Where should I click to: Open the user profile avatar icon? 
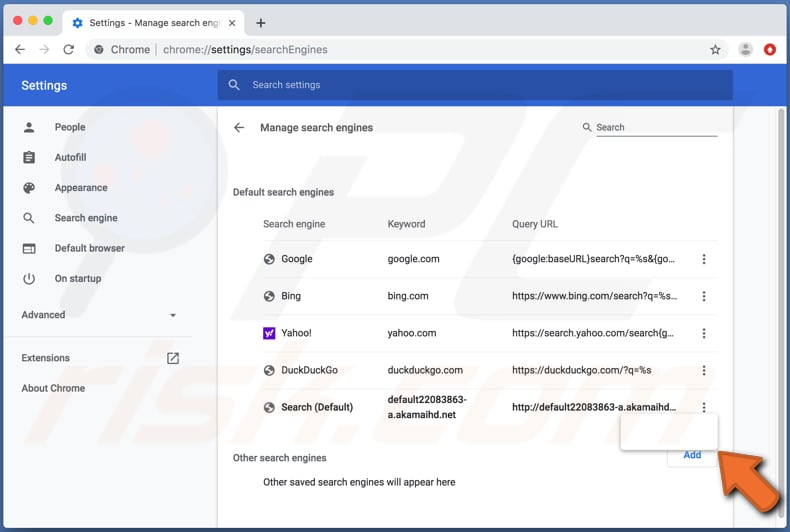pyautogui.click(x=745, y=49)
